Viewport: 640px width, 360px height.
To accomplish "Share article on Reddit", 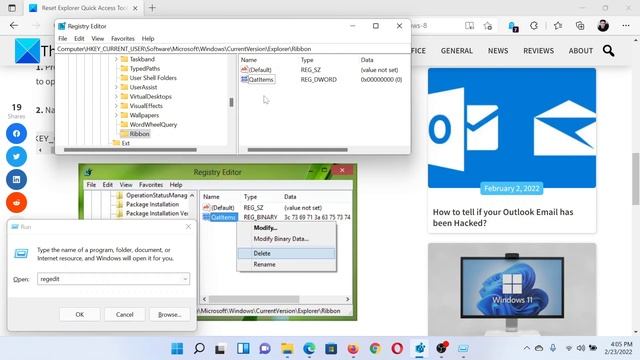I will (x=16, y=202).
